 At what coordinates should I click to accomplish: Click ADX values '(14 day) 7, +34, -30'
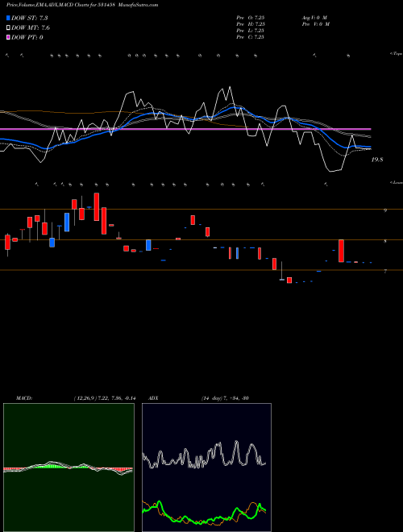[225, 398]
